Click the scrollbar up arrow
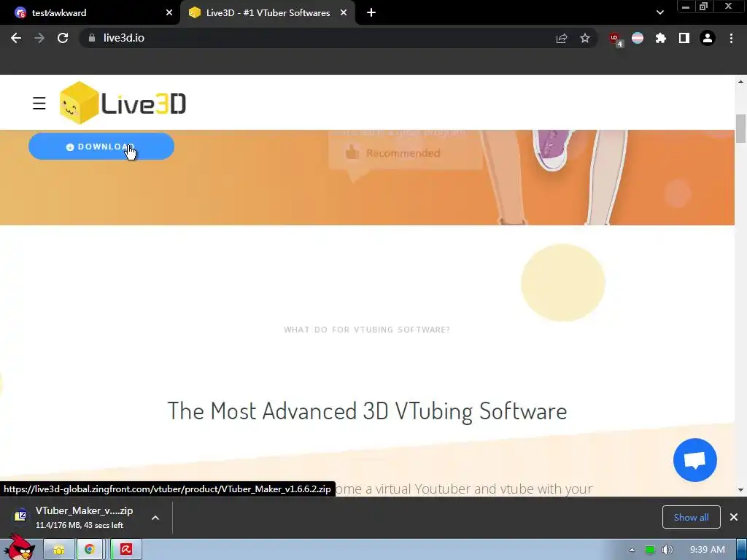The image size is (747, 560). pyautogui.click(x=740, y=82)
